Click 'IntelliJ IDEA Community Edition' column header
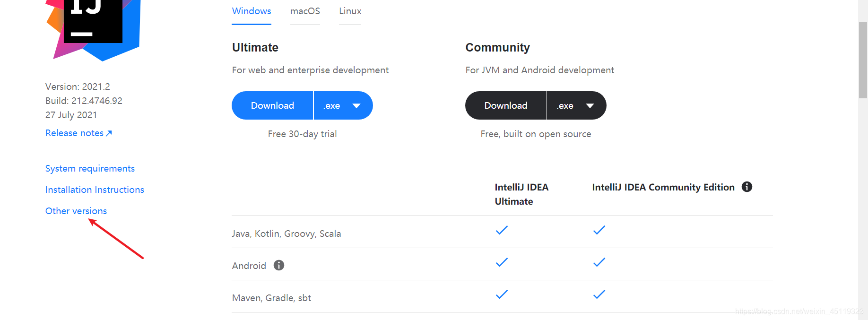This screenshot has height=320, width=868. pyautogui.click(x=663, y=187)
